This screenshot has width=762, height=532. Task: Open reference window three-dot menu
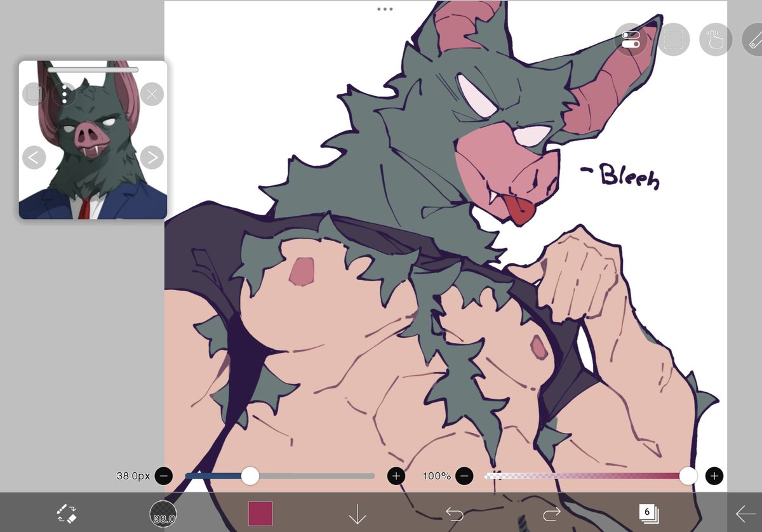[64, 95]
